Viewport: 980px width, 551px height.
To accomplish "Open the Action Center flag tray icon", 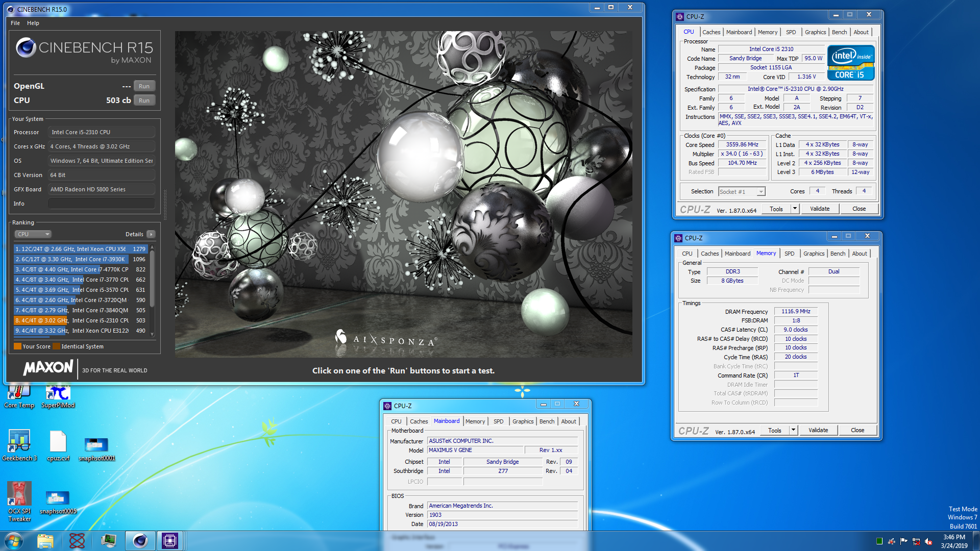I will [903, 541].
